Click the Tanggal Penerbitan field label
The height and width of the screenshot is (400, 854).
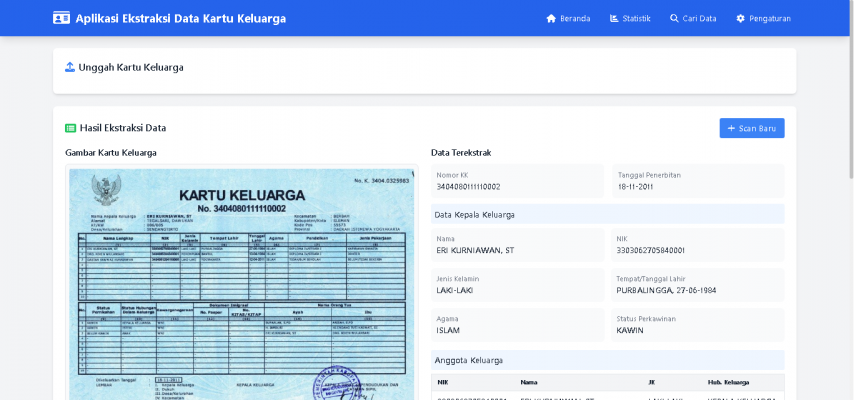coord(649,175)
